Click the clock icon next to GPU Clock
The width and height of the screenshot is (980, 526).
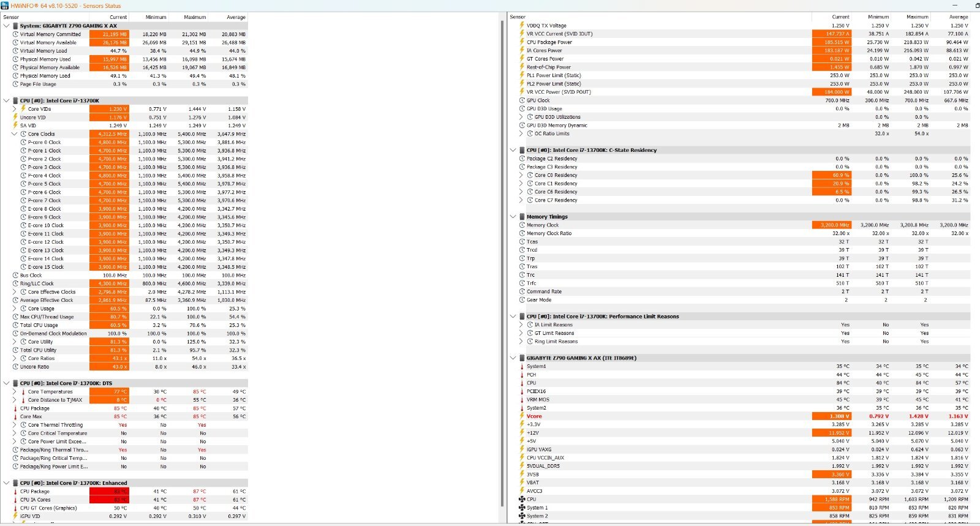coord(522,100)
